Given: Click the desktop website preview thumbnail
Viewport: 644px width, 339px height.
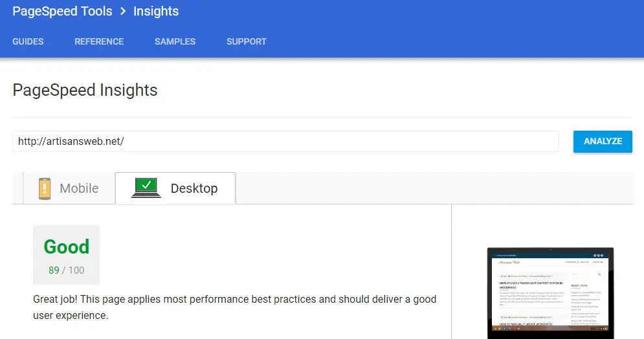Looking at the screenshot, I should 550,292.
